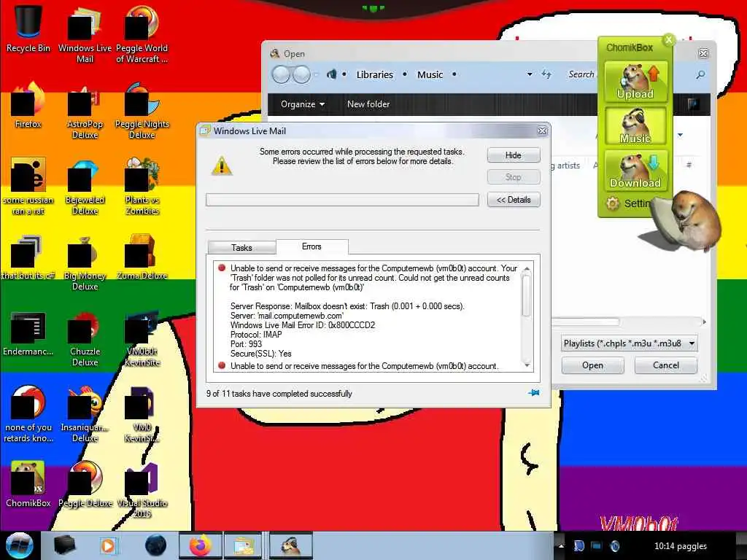This screenshot has height=560, width=747.
Task: Click back button in Open dialog
Action: 281,75
